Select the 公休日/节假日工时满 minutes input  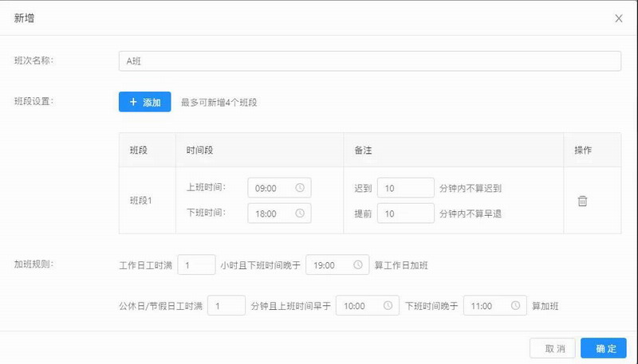[226, 306]
